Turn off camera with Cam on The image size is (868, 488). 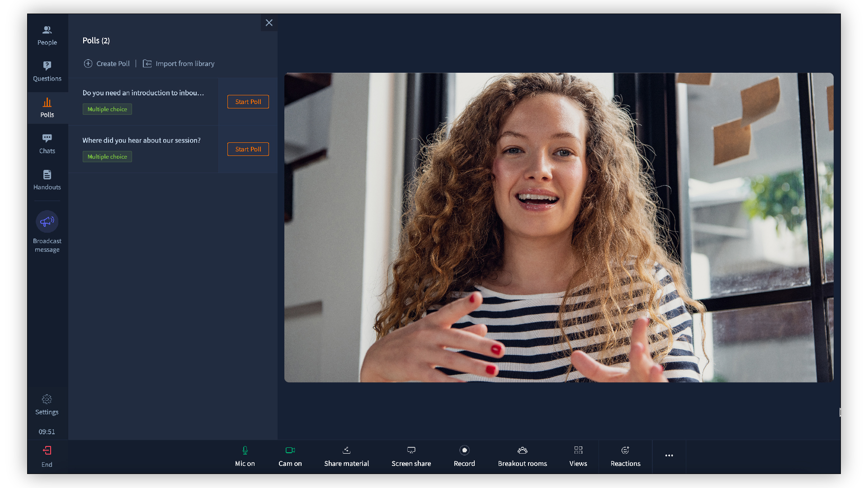290,456
